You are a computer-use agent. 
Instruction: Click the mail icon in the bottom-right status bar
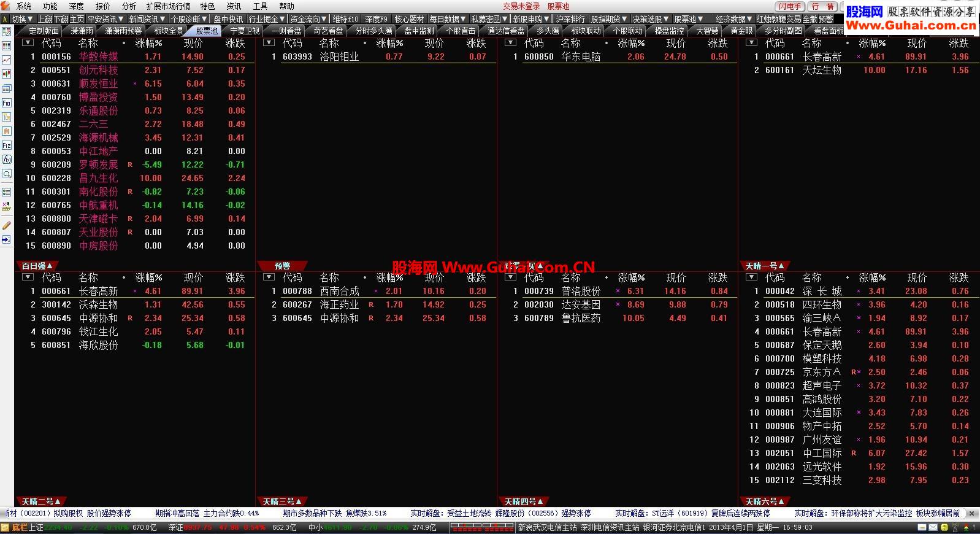933,527
